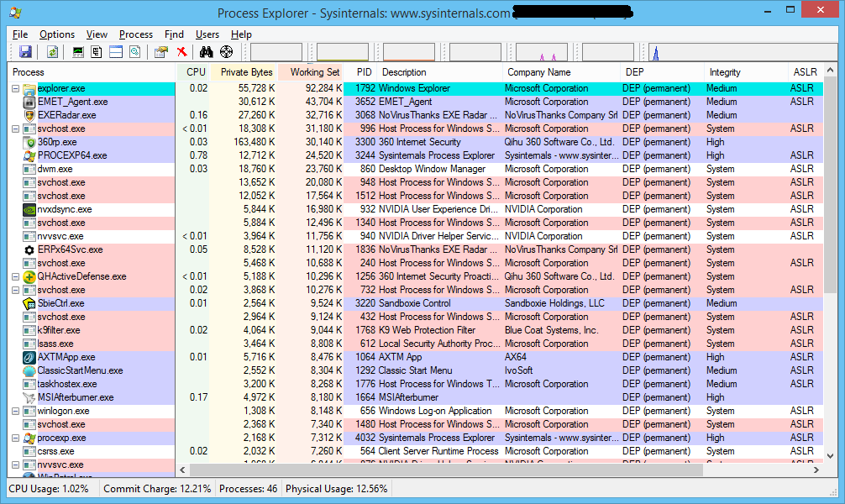Sort by Working Set column header
845x504 pixels.
(x=315, y=72)
